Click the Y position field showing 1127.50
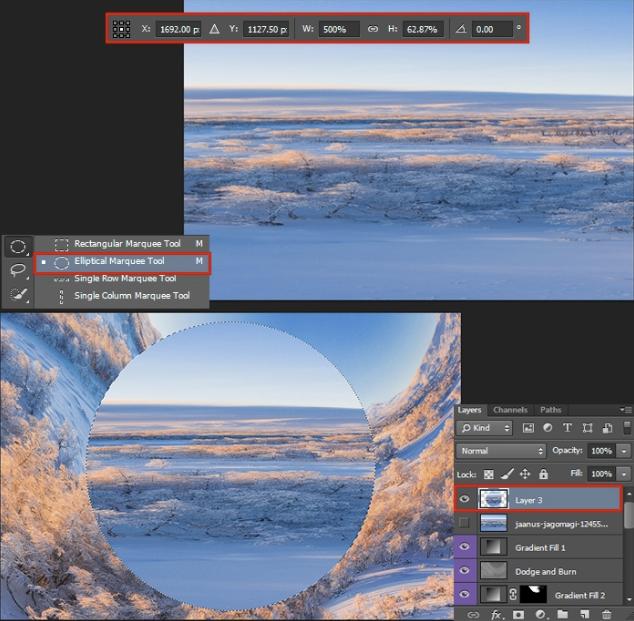The image size is (634, 621). point(266,29)
